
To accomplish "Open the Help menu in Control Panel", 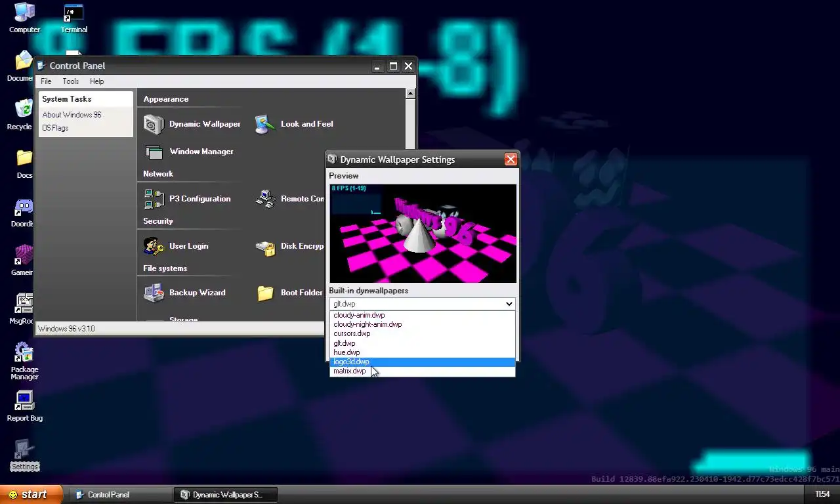I will pos(96,81).
